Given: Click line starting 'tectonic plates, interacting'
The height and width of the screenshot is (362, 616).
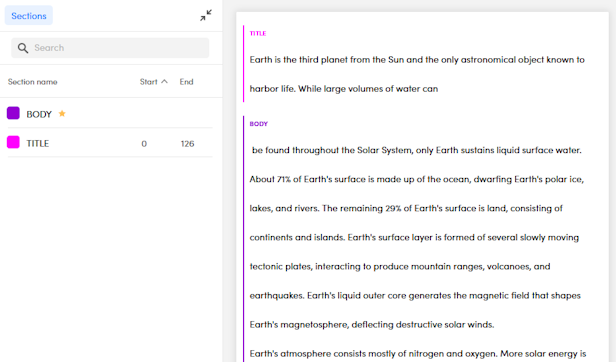Looking at the screenshot, I should click(400, 266).
